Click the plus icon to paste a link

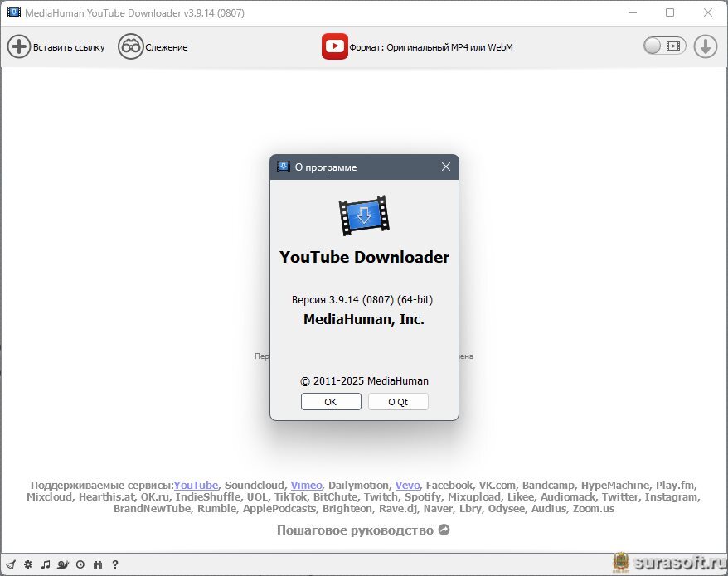18,47
